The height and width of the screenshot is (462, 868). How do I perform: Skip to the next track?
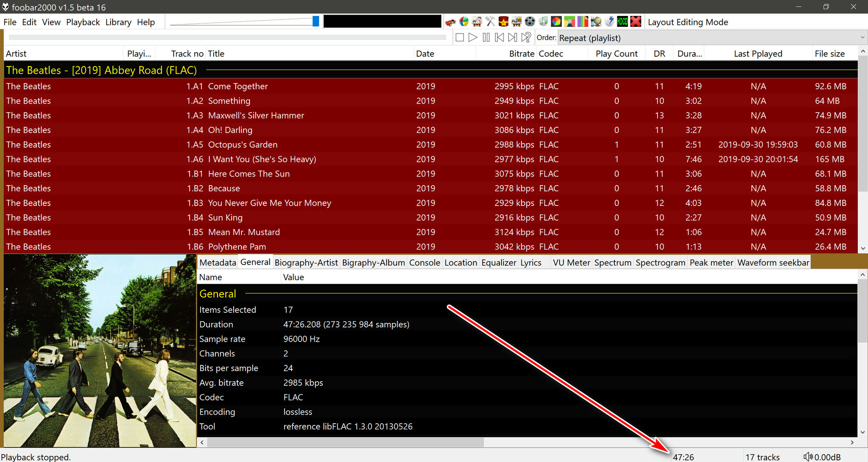512,38
